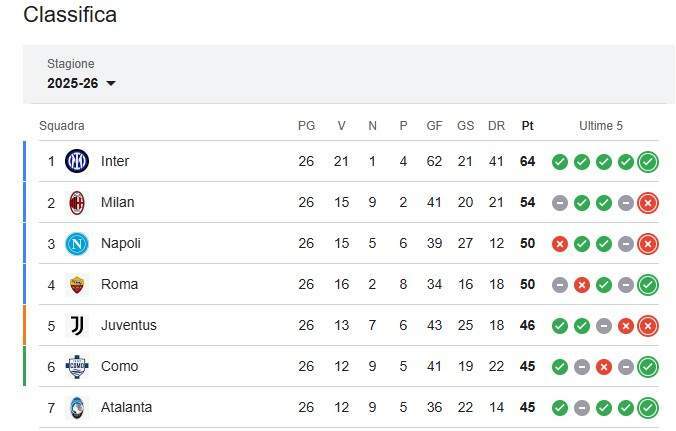
Task: Open the 2025-26 season dropdown
Action: 81,83
